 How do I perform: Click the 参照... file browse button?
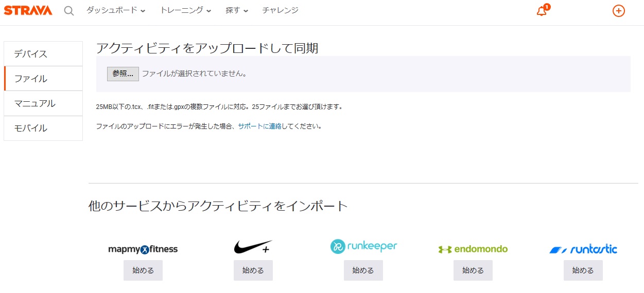point(123,74)
